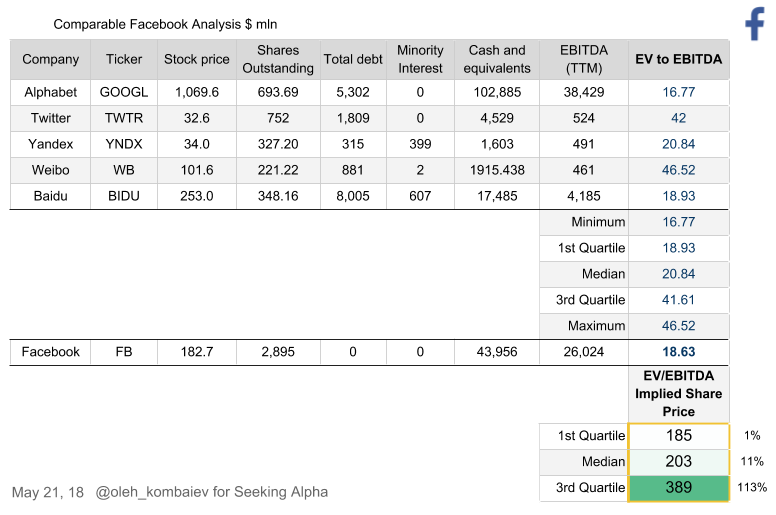776x515 pixels.
Task: Click Weibo cash and equivalents 1915.438
Action: pyautogui.click(x=497, y=170)
